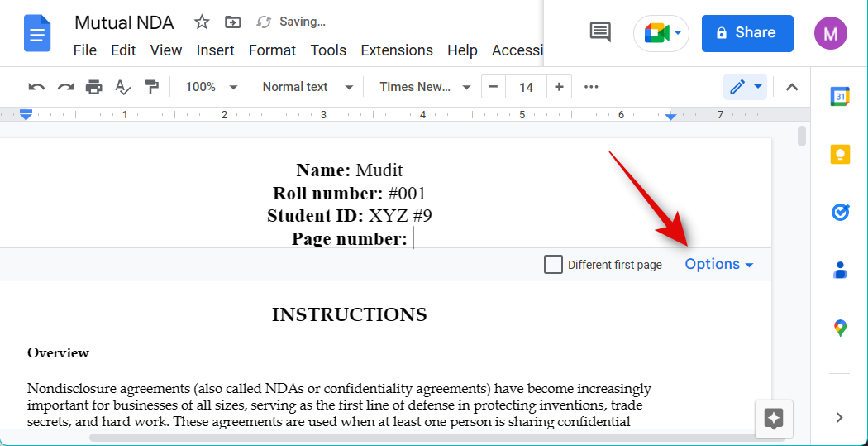Increase font size with plus button
868x446 pixels.
560,87
